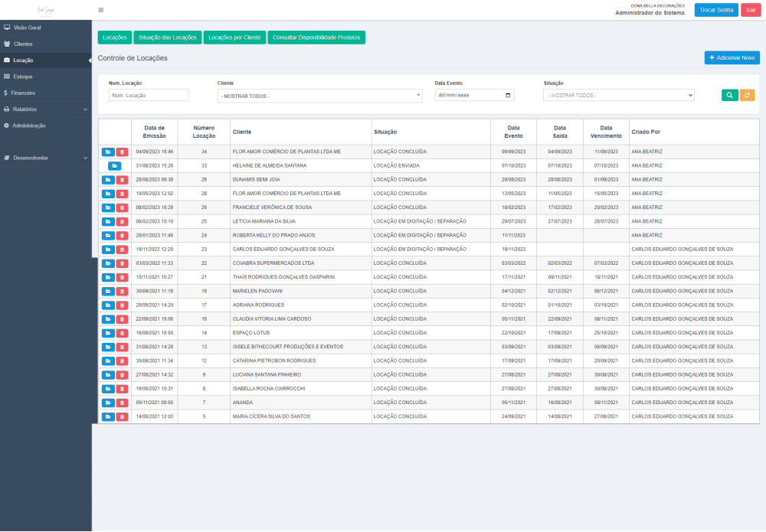This screenshot has height=532, width=766.
Task: Delete Covabra Supermercados rental trash icon
Action: 122,263
